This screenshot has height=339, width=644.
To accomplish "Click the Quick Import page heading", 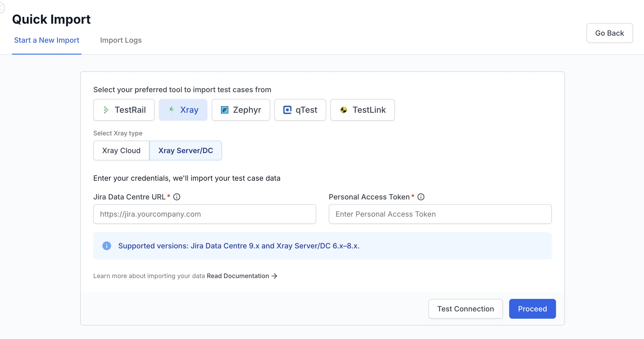I will 51,20.
